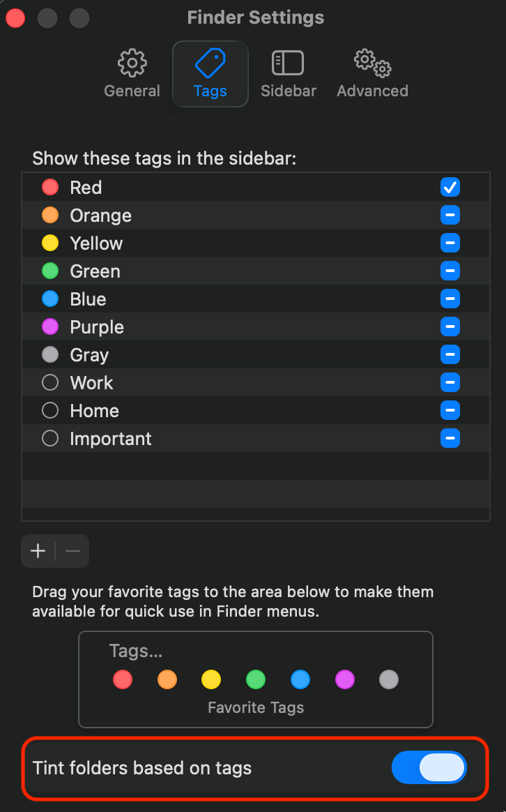Click the empty circle beside Work tag
506x812 pixels.
pos(50,383)
